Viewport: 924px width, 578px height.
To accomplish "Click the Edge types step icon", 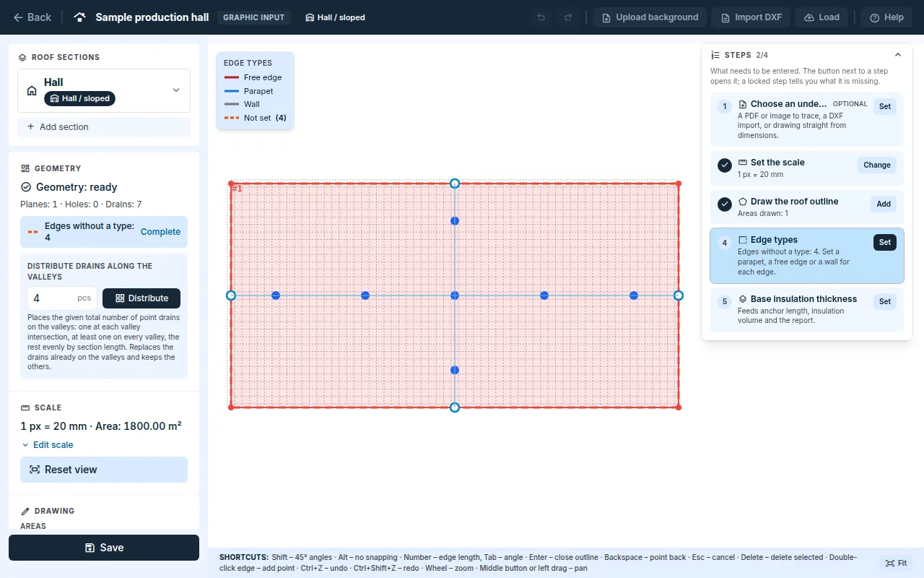I will tap(743, 240).
